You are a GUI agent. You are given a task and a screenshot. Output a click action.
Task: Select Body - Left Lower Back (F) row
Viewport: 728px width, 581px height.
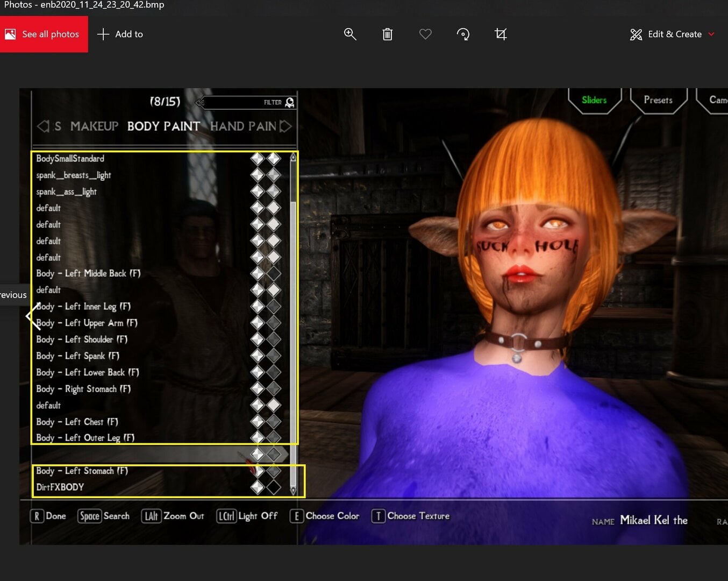pyautogui.click(x=161, y=372)
